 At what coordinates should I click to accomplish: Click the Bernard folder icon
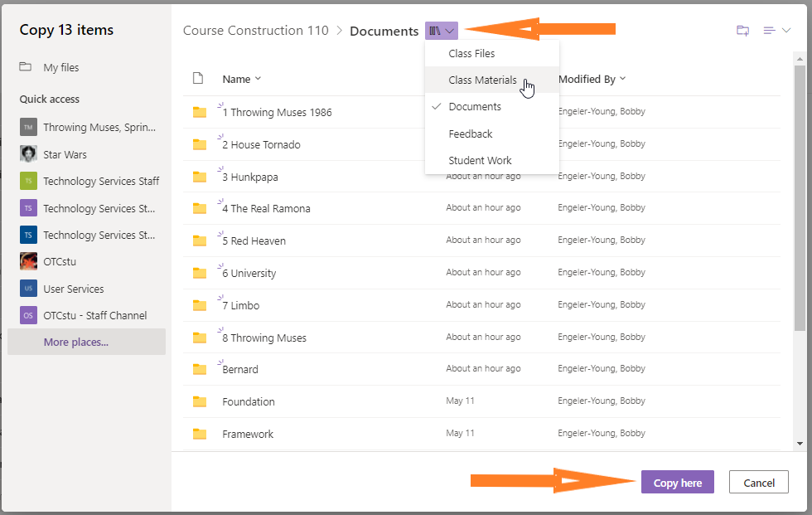point(200,369)
